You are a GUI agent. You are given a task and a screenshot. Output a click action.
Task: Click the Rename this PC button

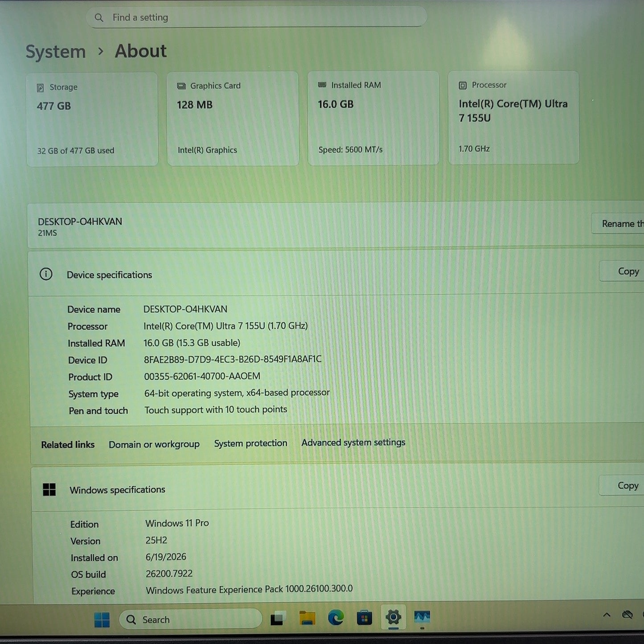point(618,223)
